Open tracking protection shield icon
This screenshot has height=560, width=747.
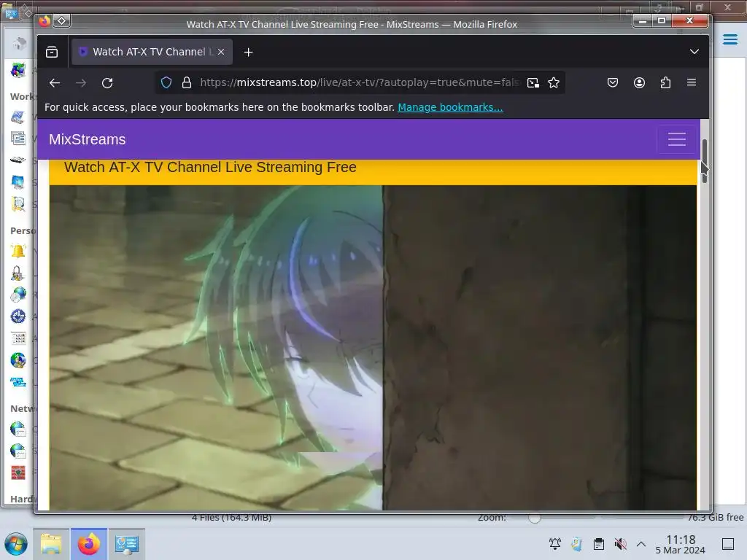[x=166, y=83]
